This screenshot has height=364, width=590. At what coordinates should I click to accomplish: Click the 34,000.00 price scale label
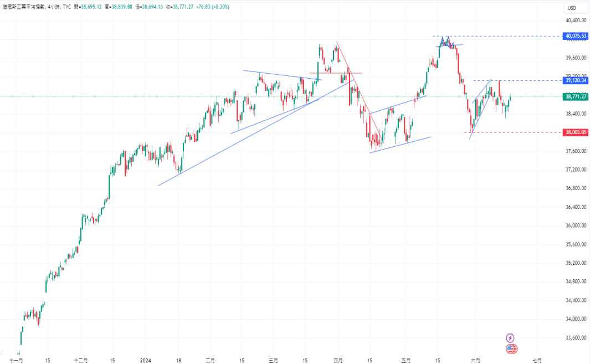point(576,319)
